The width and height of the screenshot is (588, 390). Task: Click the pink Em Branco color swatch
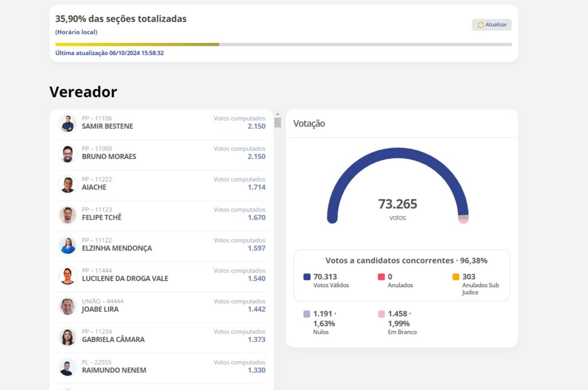381,314
